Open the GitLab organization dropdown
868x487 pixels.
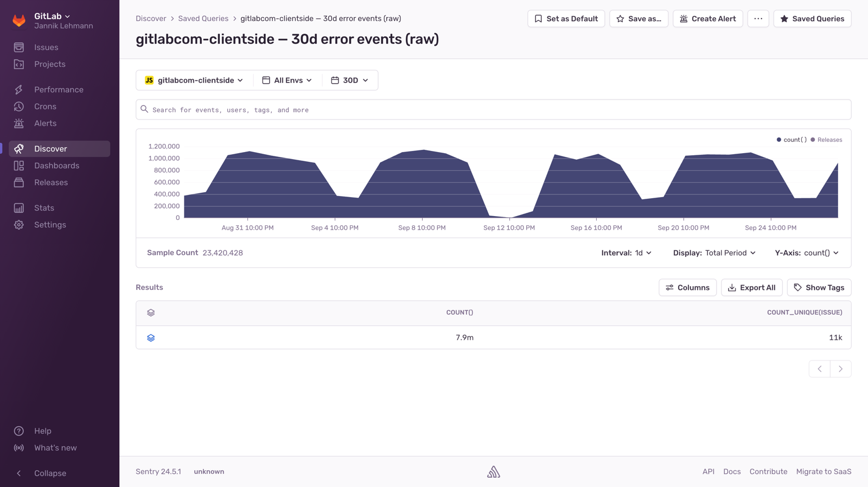coord(52,16)
